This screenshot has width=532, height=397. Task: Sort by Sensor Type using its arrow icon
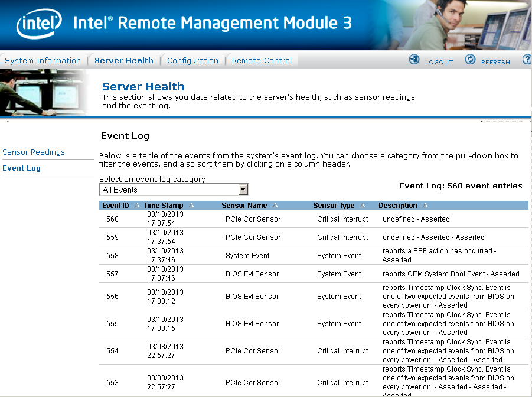363,205
